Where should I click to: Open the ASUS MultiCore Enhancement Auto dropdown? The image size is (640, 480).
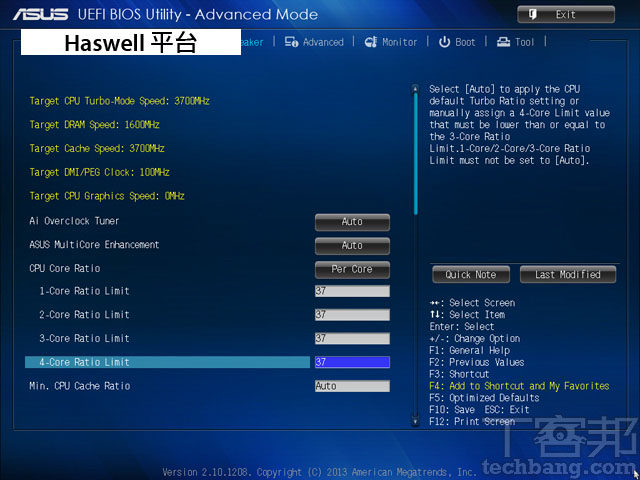pyautogui.click(x=352, y=246)
